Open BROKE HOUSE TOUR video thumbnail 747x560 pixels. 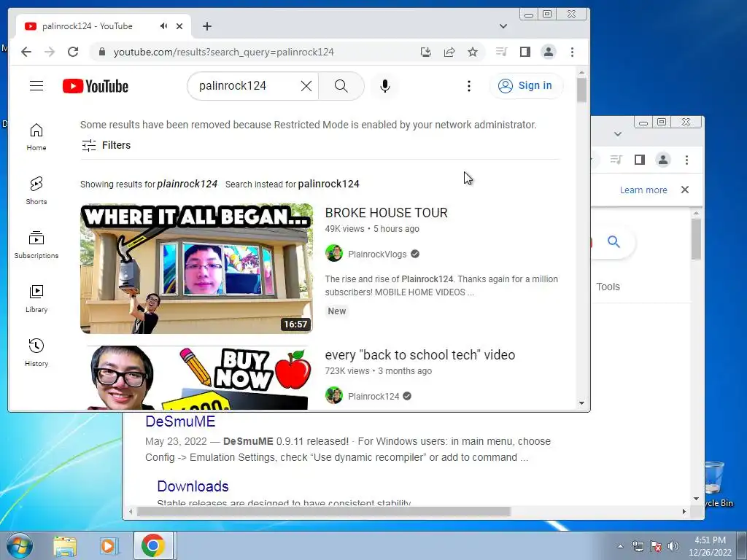pos(196,268)
